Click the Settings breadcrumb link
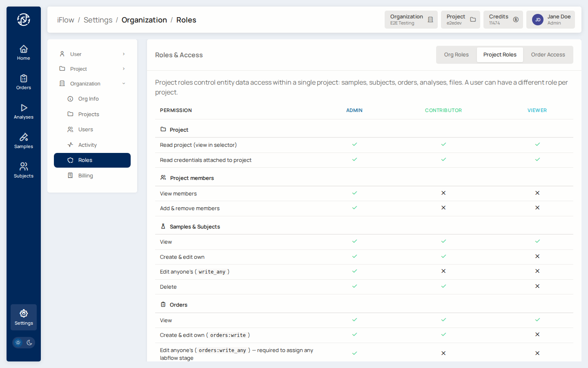Image resolution: width=588 pixels, height=368 pixels. coord(98,20)
